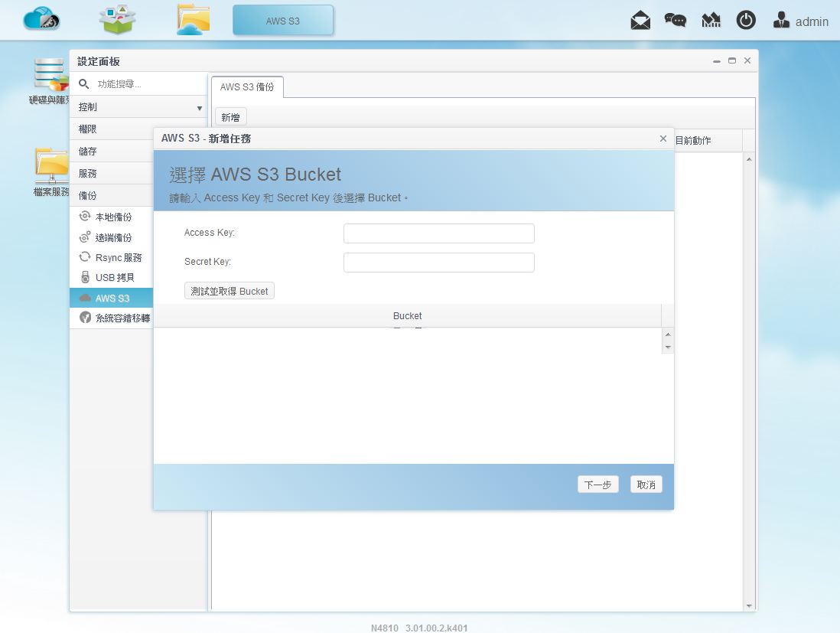This screenshot has height=633, width=840.
Task: Click the Secret Key input field
Action: click(x=439, y=262)
